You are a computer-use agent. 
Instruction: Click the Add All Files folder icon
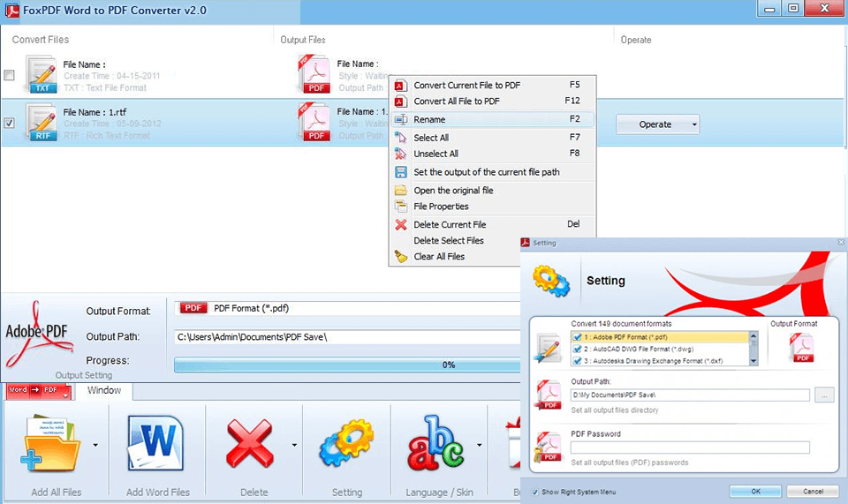[x=50, y=442]
